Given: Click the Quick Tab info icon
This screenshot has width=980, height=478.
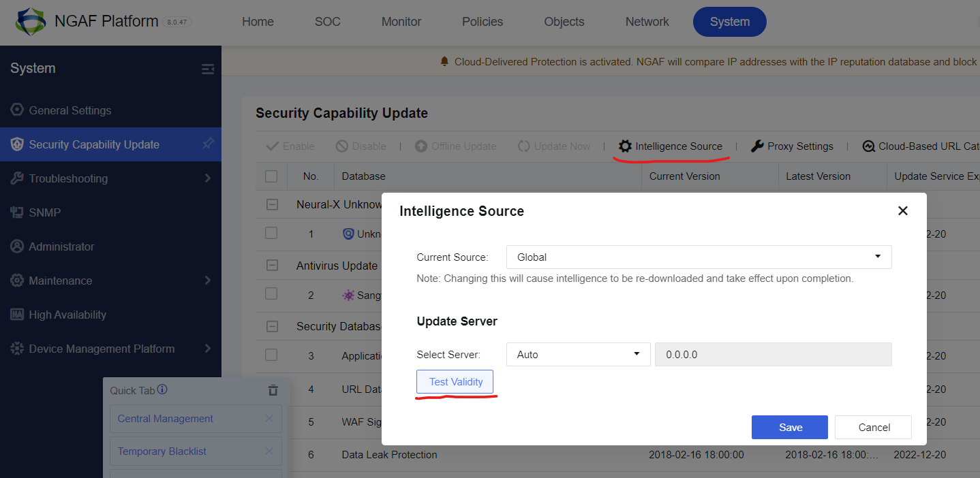Looking at the screenshot, I should [x=162, y=390].
